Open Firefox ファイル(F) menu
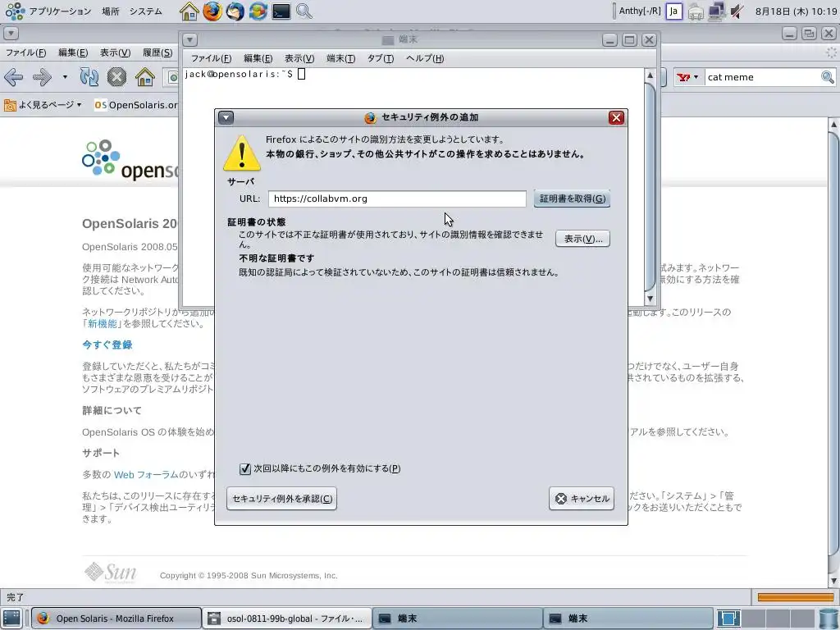Image resolution: width=840 pixels, height=630 pixels. click(x=25, y=52)
